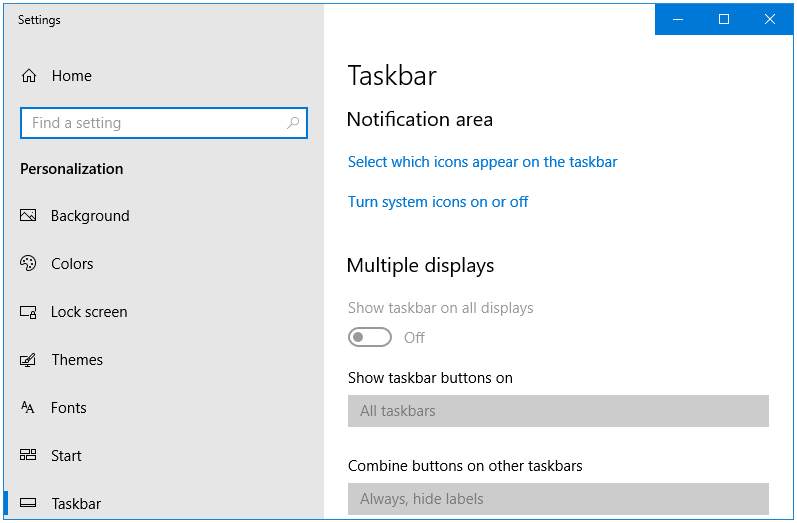Click the Start tiles icon
This screenshot has width=797, height=523.
pos(28,455)
